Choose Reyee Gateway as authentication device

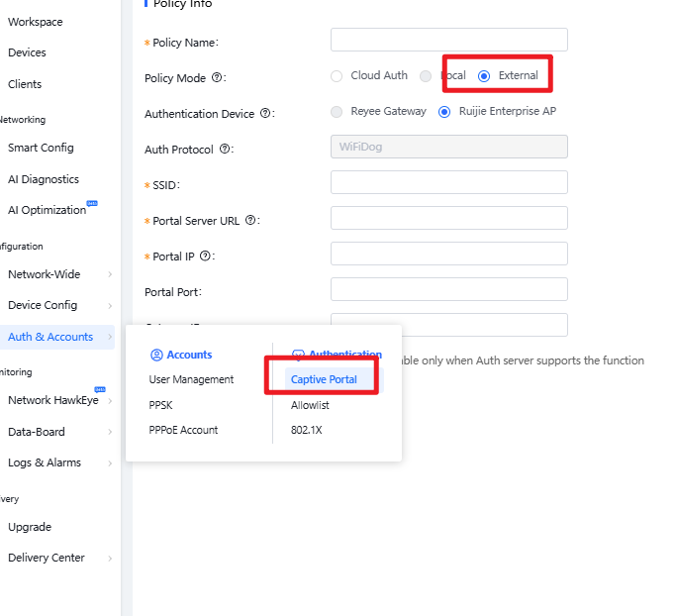click(337, 112)
